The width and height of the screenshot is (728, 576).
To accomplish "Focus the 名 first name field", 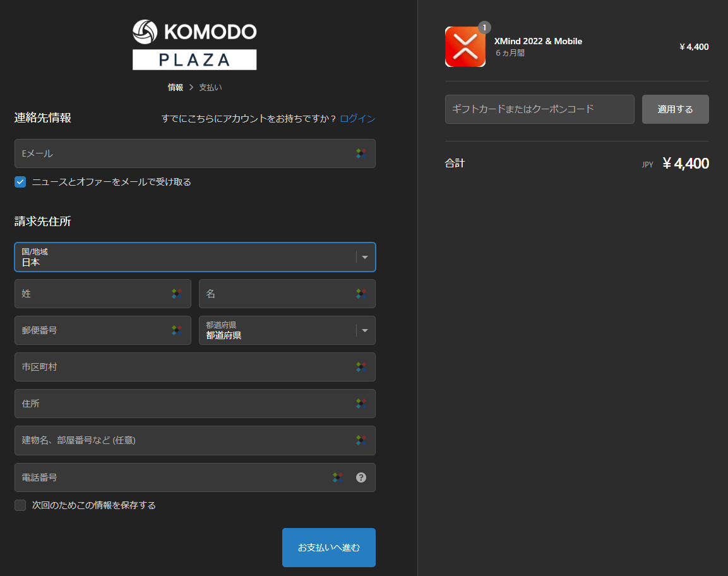I will pyautogui.click(x=287, y=294).
